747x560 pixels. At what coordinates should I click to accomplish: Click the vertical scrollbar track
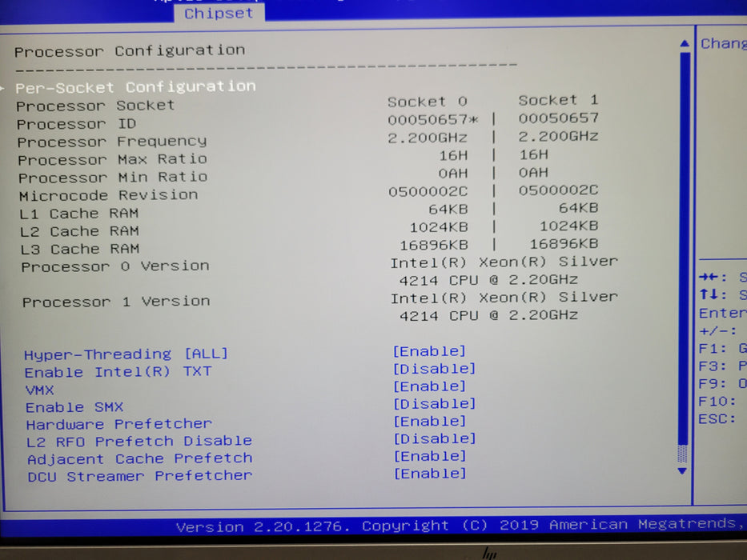[x=684, y=257]
